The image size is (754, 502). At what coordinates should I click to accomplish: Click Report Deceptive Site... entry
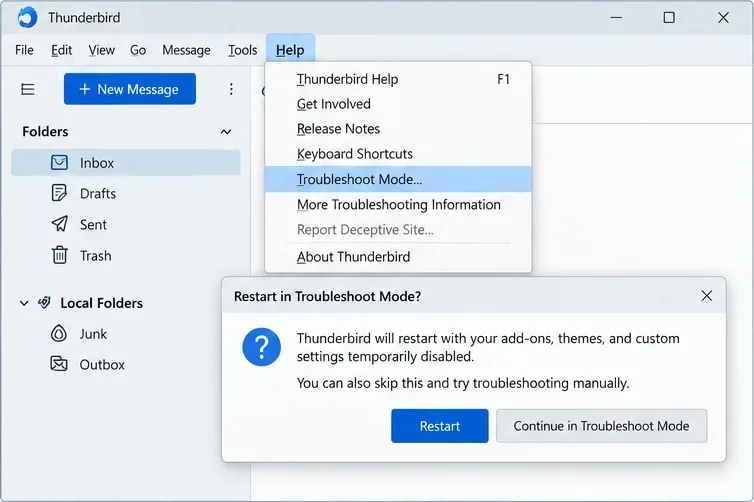pos(398,229)
